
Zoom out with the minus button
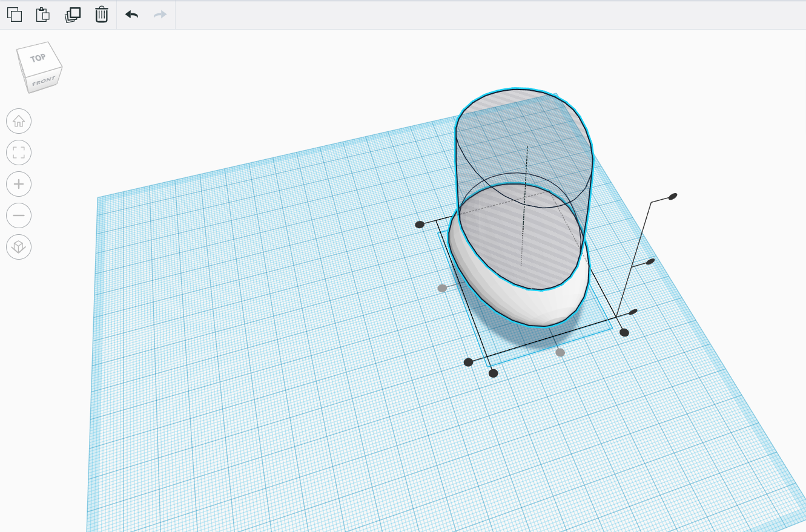[x=19, y=215]
